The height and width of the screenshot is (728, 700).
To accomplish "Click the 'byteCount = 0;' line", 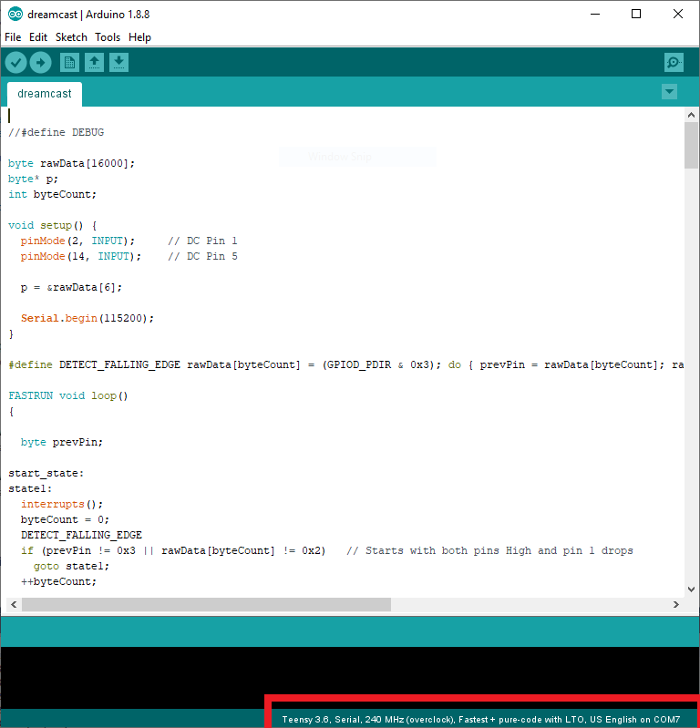I will pos(65,519).
